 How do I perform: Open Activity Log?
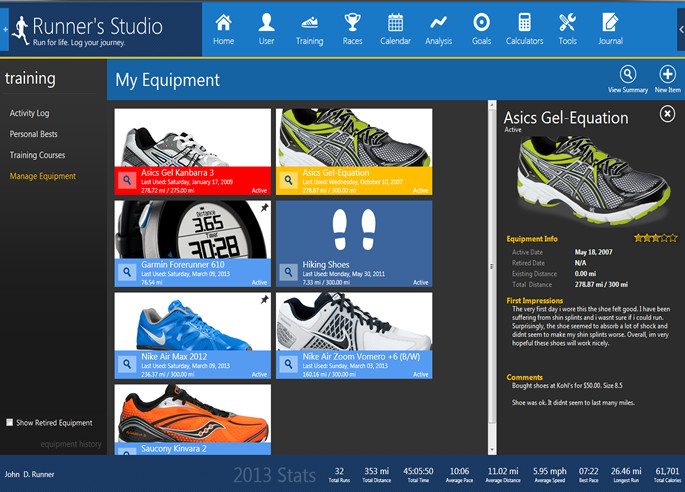[29, 113]
